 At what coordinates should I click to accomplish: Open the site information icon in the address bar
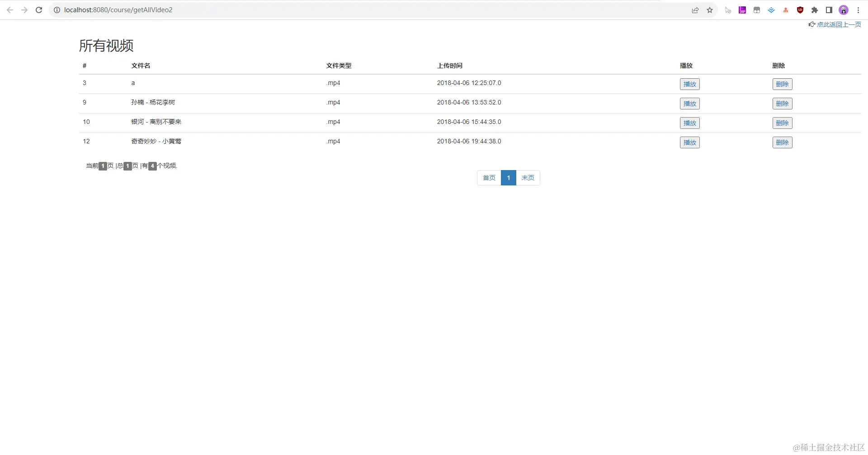[x=57, y=10]
